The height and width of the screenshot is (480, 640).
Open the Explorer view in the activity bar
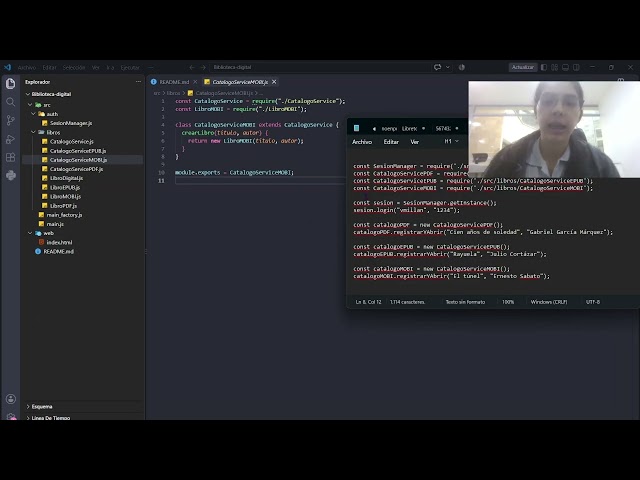point(11,83)
